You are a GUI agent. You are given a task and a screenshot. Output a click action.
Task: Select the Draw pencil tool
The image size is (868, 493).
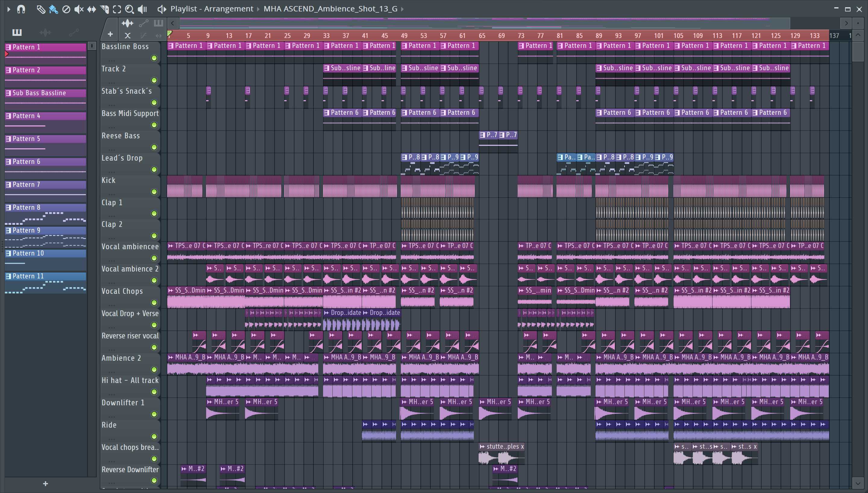pos(41,9)
